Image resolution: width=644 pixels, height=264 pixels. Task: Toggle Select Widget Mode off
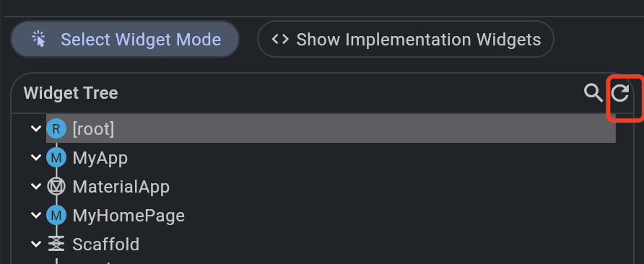[126, 40]
